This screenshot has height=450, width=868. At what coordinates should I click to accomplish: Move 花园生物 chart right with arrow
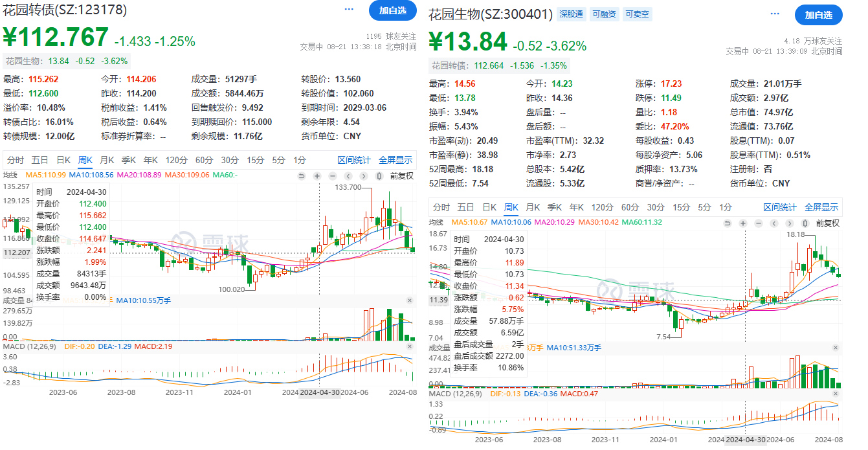coord(790,223)
